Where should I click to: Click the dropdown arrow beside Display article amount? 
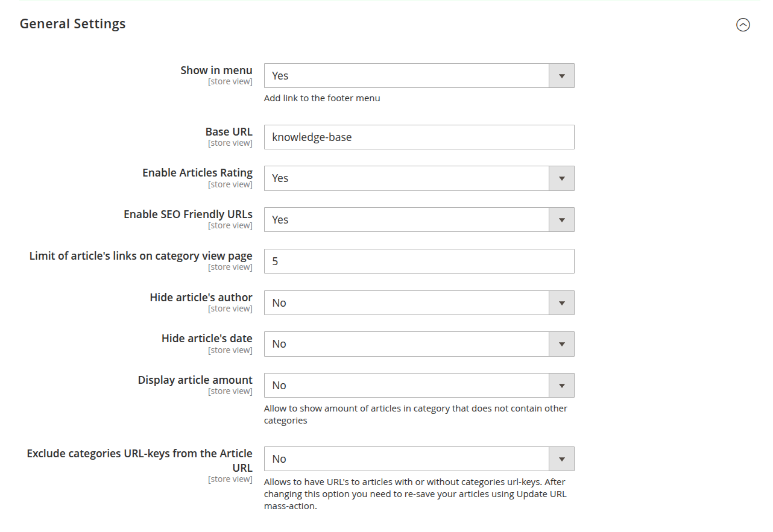[x=561, y=385]
